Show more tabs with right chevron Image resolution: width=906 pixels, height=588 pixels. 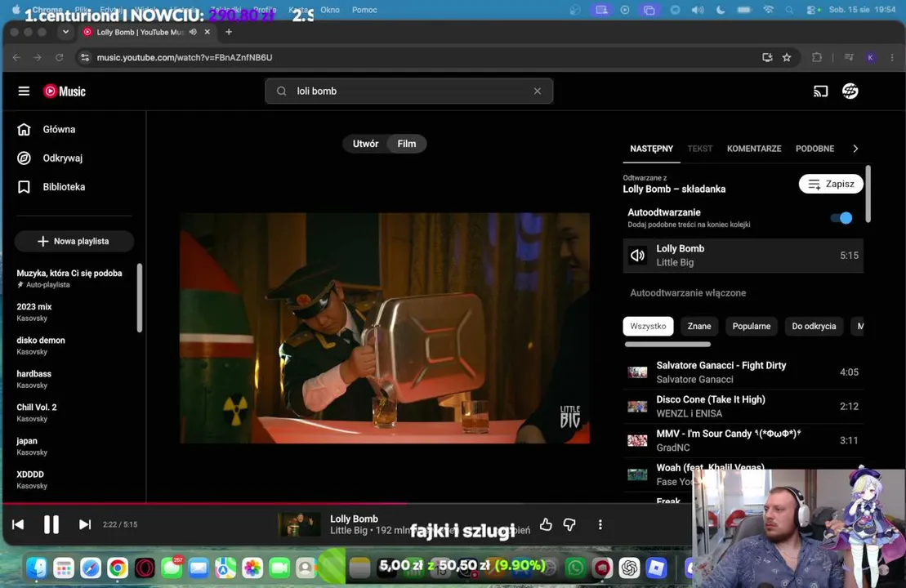click(x=855, y=149)
